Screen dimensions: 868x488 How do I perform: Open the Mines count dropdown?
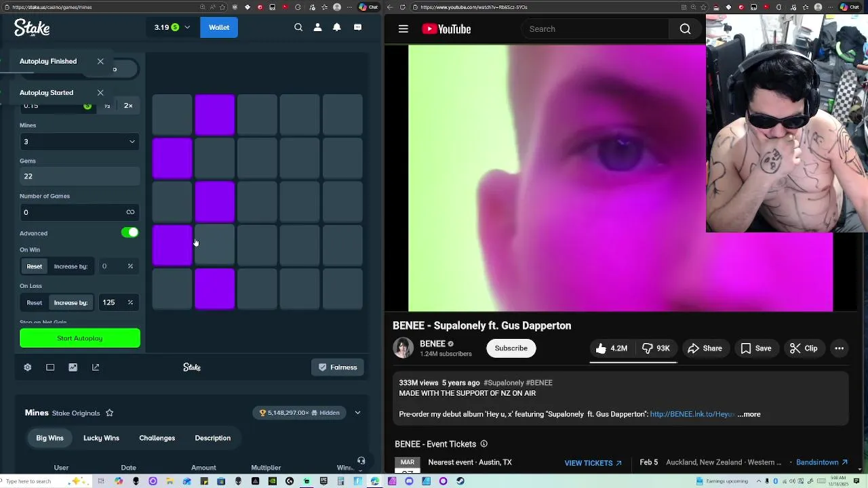[x=79, y=142]
